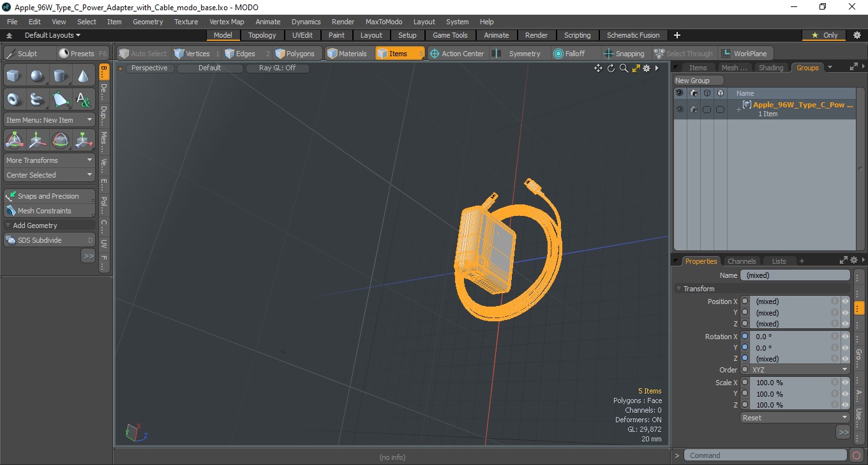The image size is (868, 465).
Task: Click the viewport rotate icon
Action: 611,68
